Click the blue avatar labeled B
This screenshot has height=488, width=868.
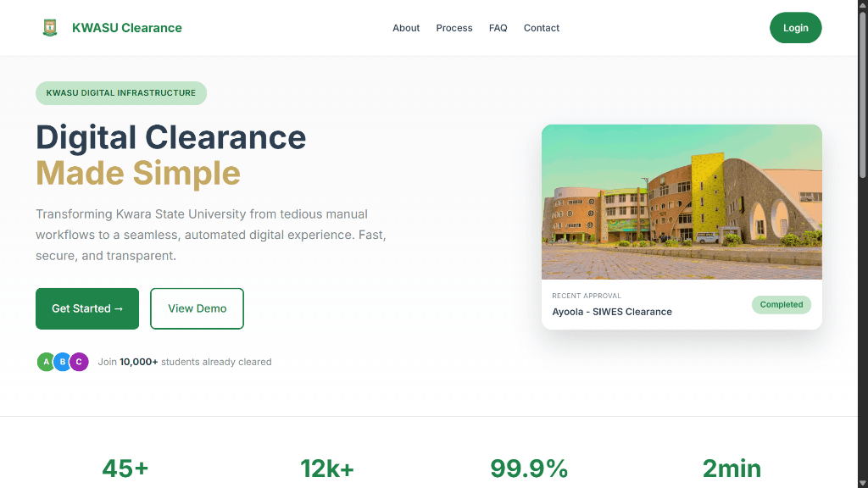(x=63, y=362)
